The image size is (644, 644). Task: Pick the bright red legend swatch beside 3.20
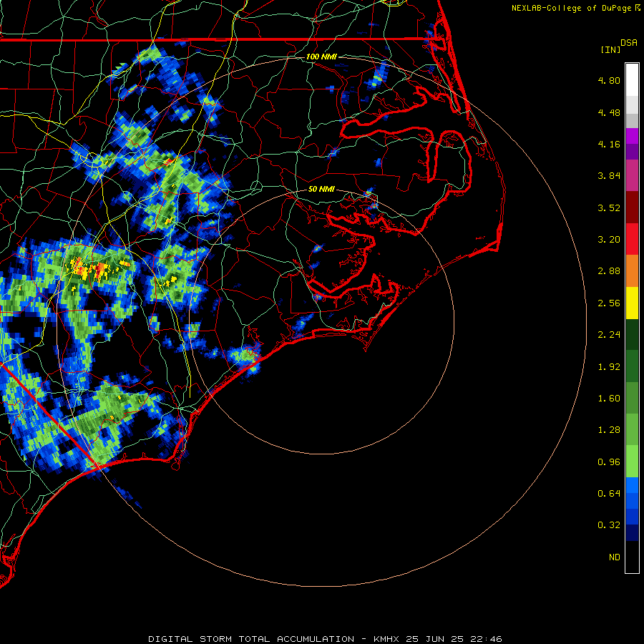632,240
